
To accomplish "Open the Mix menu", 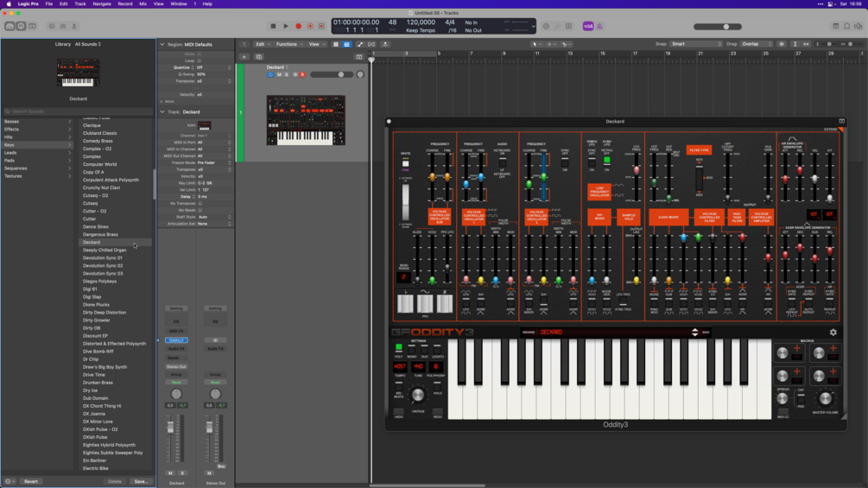I will [143, 3].
